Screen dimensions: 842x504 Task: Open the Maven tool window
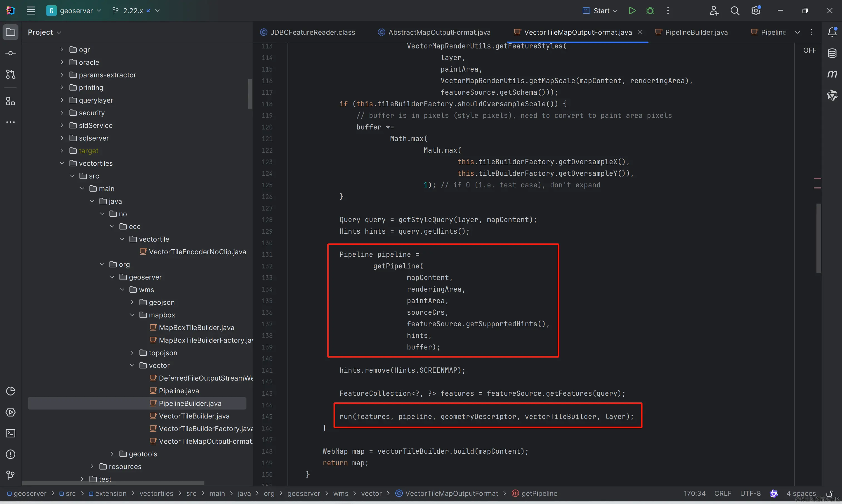tap(832, 74)
